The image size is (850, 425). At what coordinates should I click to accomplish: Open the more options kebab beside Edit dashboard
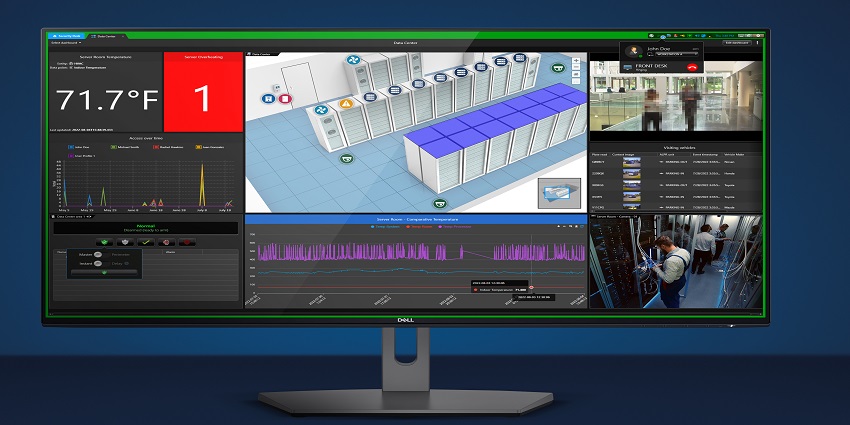point(758,42)
